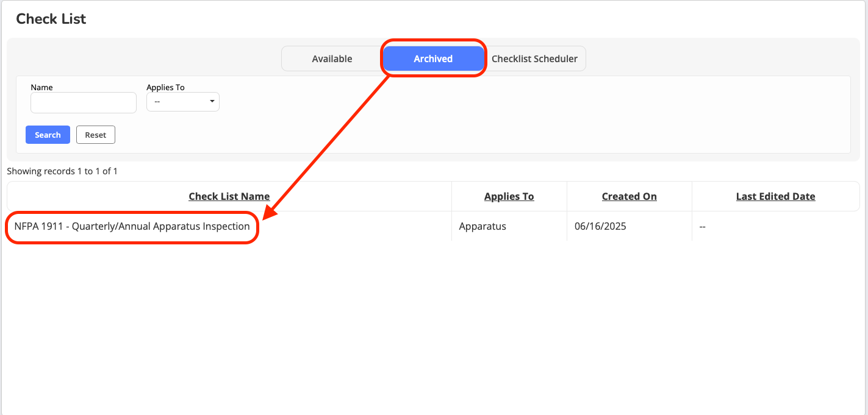Viewport: 868px width, 415px height.
Task: Click the Check List page heading
Action: tap(51, 19)
